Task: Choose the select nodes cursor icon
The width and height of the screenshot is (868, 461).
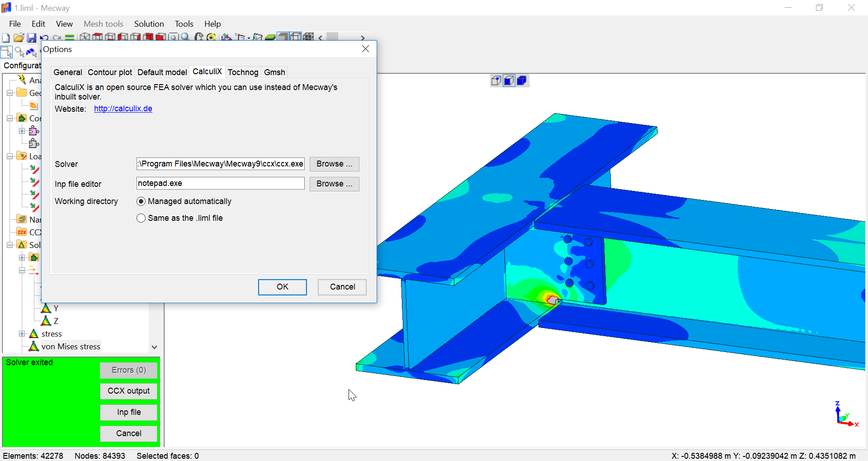Action: pyautogui.click(x=19, y=52)
